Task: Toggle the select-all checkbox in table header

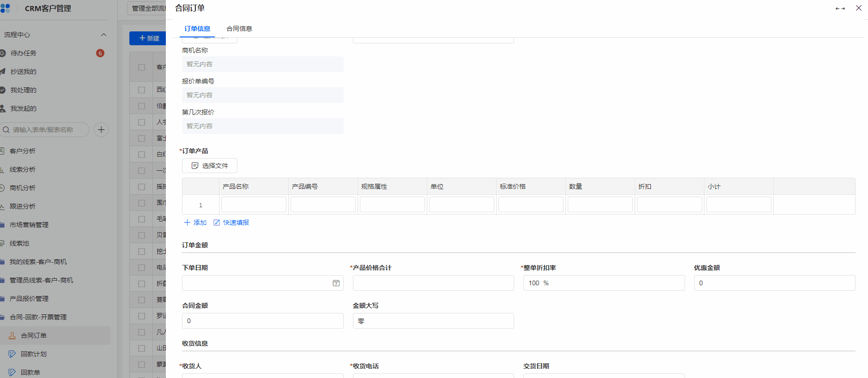Action: pyautogui.click(x=142, y=67)
